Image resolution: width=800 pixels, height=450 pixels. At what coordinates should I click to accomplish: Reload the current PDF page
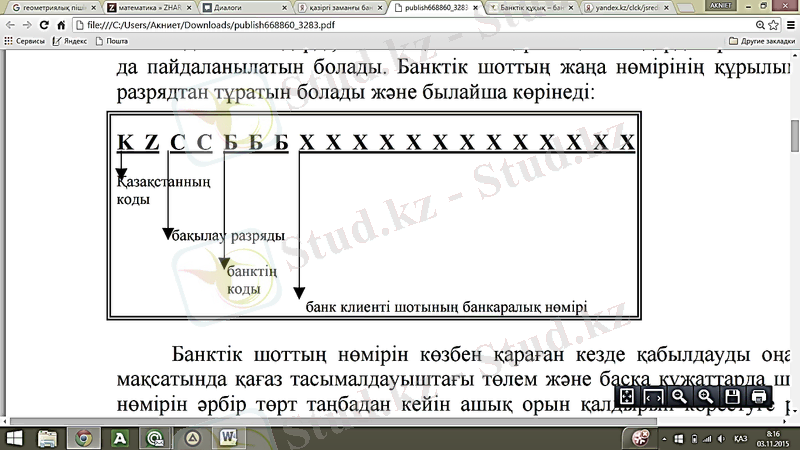tap(44, 24)
